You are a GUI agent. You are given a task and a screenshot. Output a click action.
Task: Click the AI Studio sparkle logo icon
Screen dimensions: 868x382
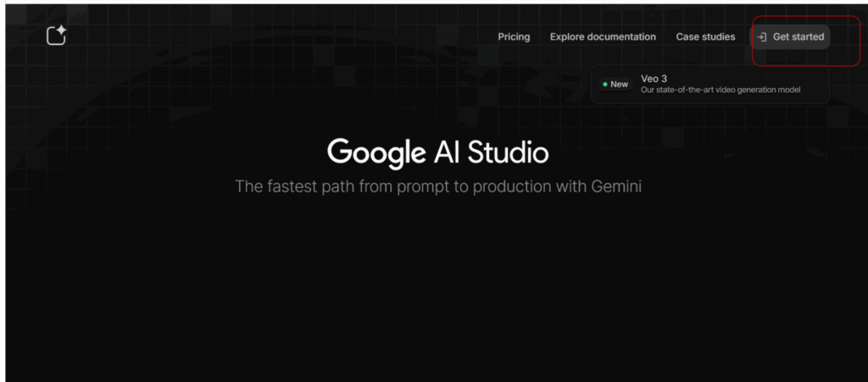click(x=56, y=36)
